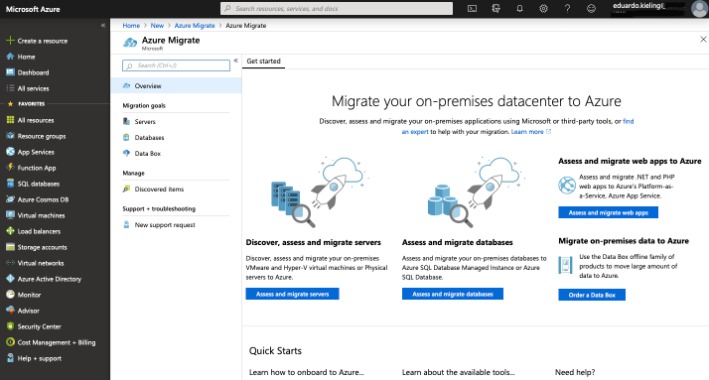709x380 pixels.
Task: Click the Microsoft Azure portal logo text
Action: pos(33,9)
